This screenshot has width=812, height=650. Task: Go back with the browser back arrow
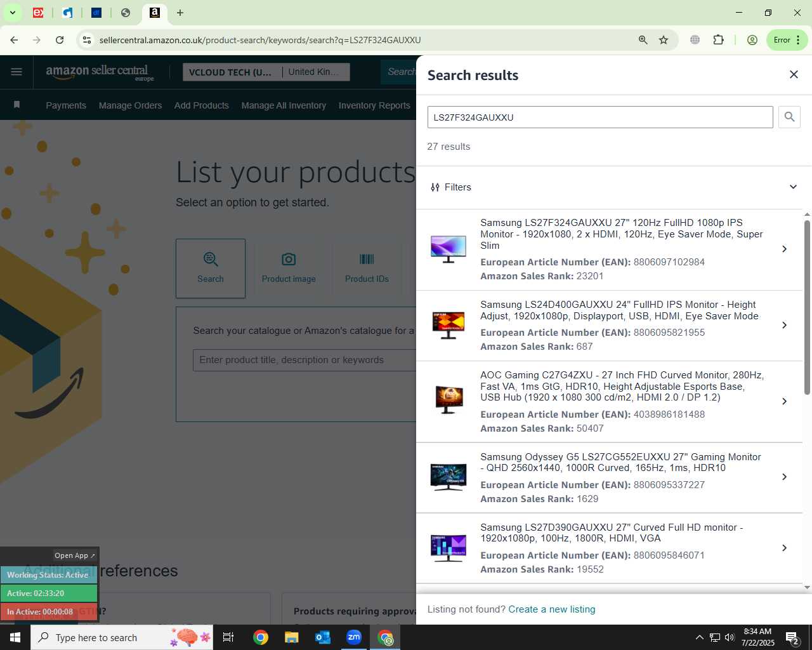tap(14, 40)
